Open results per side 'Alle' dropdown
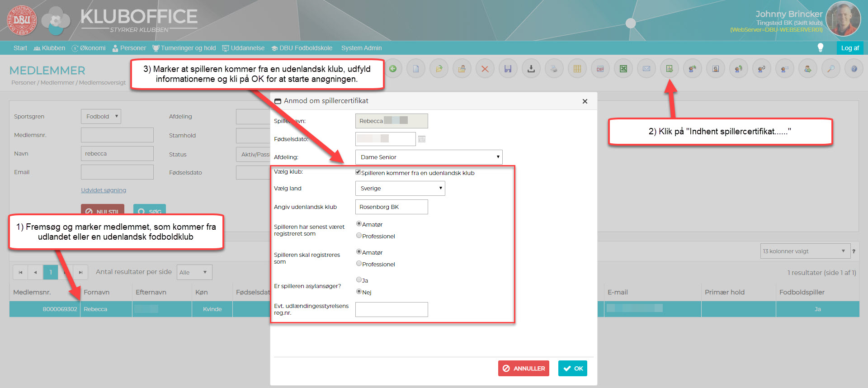The image size is (868, 388). pyautogui.click(x=194, y=272)
